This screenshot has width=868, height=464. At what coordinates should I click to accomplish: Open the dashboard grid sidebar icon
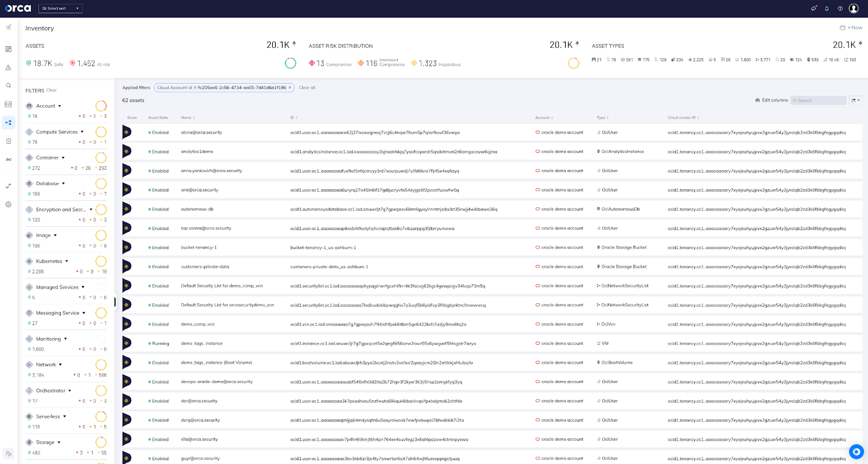pos(8,49)
